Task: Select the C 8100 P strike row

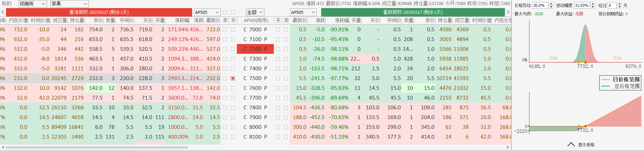Action: 255,137
